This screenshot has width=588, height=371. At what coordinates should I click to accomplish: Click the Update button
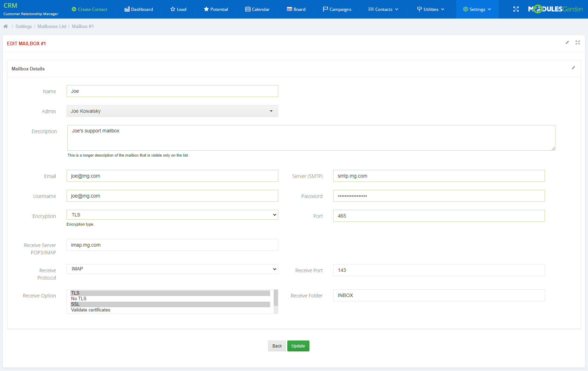pos(298,346)
